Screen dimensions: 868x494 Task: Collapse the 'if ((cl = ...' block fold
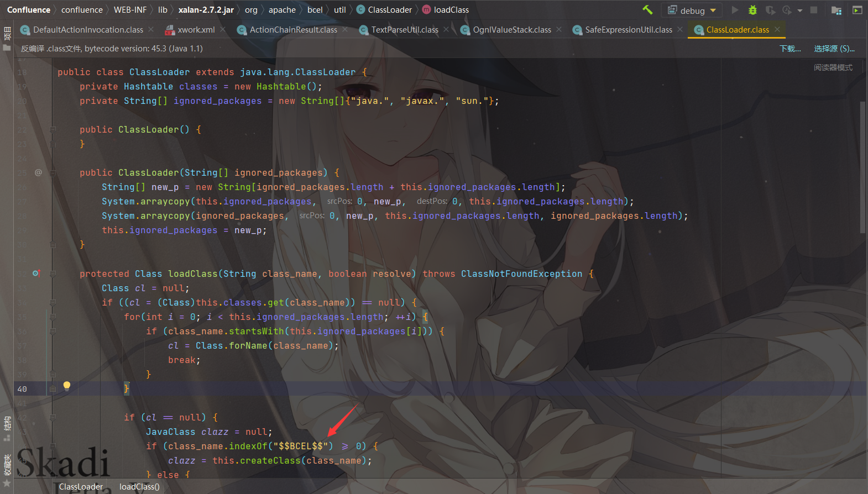53,302
